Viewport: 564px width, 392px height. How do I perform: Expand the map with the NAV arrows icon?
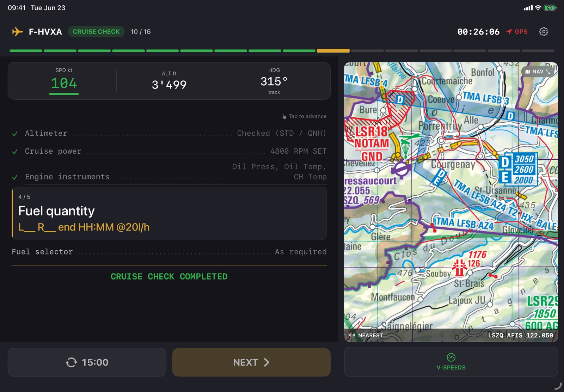click(x=548, y=72)
